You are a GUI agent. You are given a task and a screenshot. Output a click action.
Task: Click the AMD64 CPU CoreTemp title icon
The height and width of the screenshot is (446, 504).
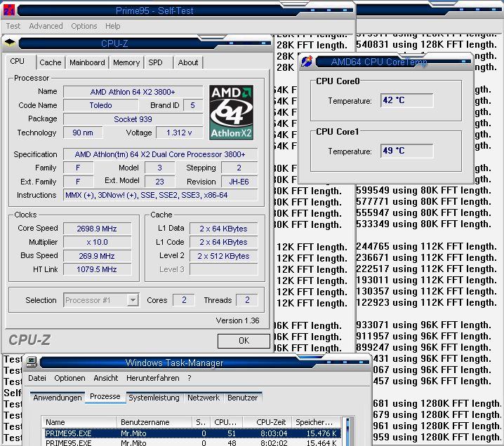[x=307, y=61]
